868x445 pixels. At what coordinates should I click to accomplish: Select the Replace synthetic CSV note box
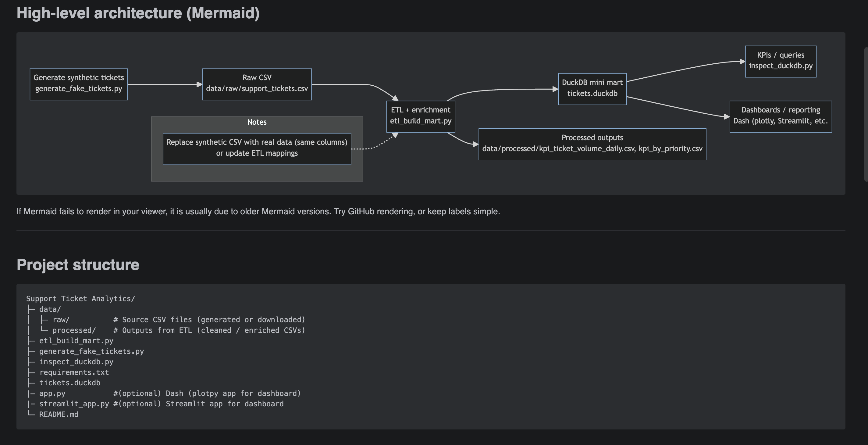click(257, 148)
